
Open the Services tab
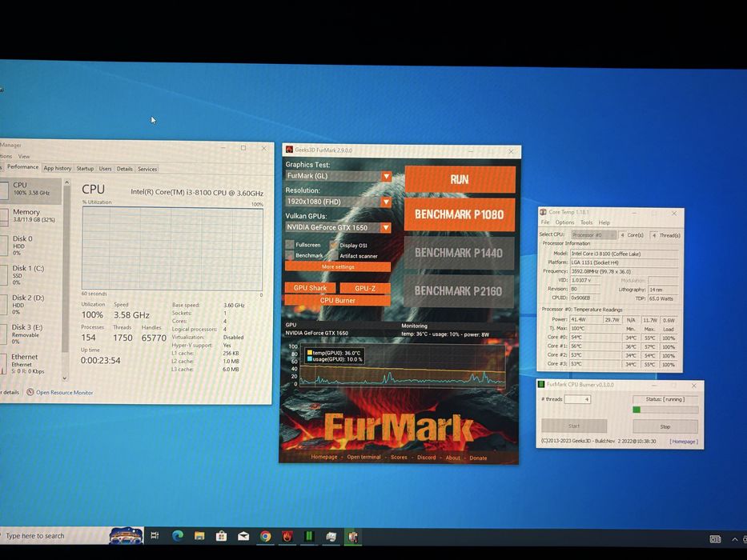click(x=147, y=169)
